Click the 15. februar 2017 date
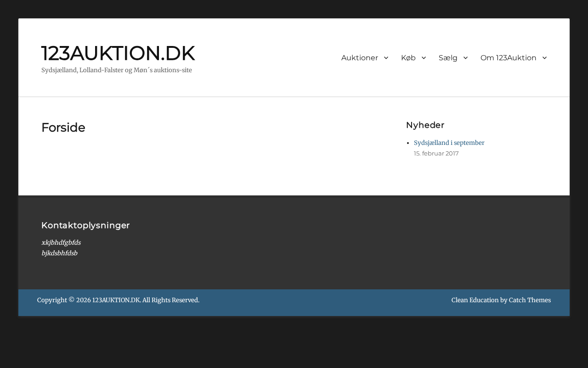 point(436,154)
